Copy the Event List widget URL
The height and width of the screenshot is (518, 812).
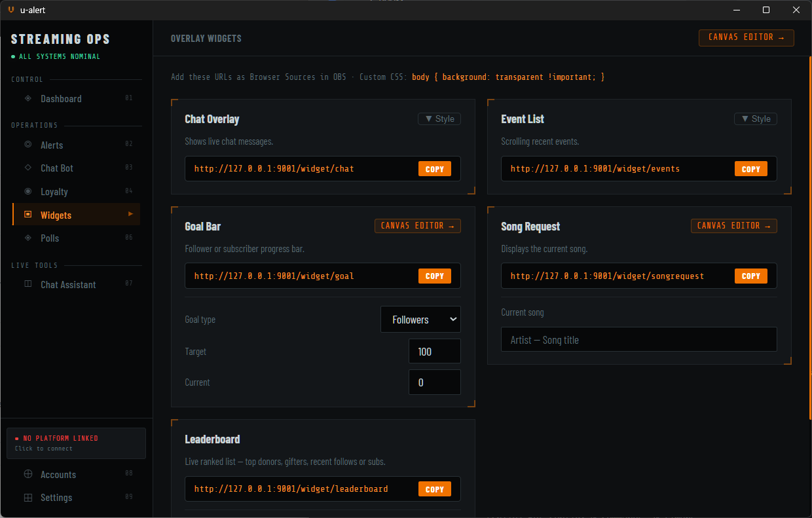tap(751, 169)
